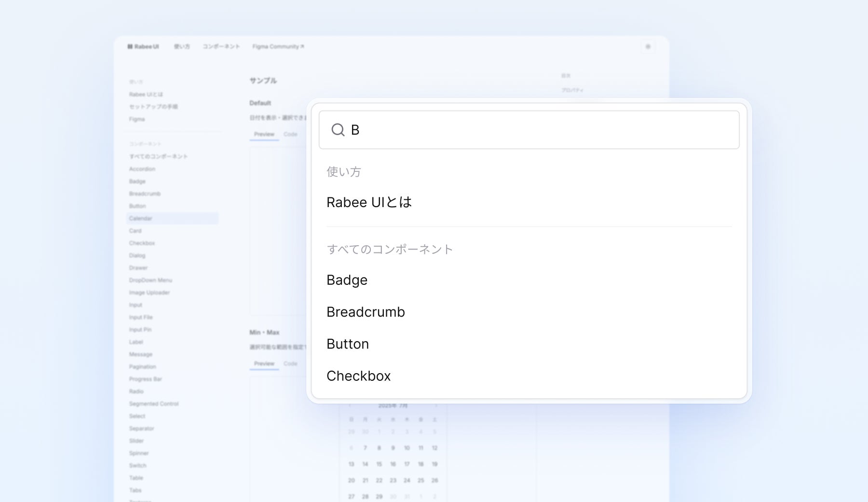
Task: Switch to Code tab under Min・Max section
Action: pos(290,363)
